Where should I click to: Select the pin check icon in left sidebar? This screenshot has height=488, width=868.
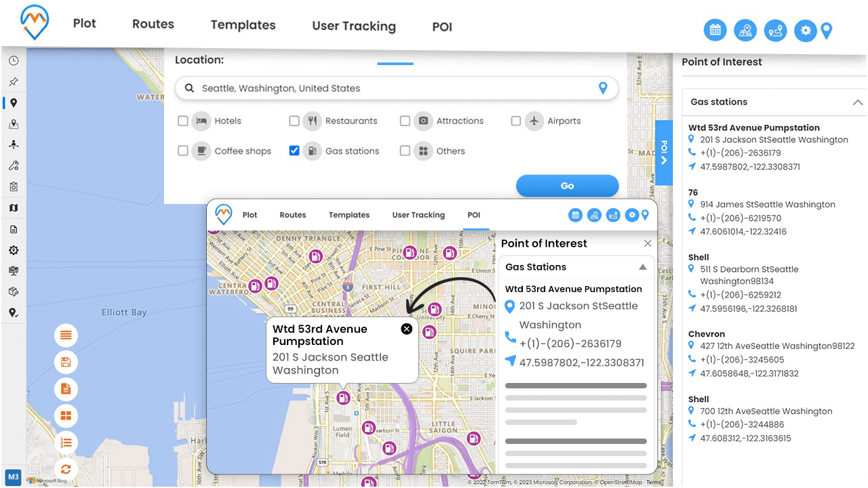[x=14, y=312]
